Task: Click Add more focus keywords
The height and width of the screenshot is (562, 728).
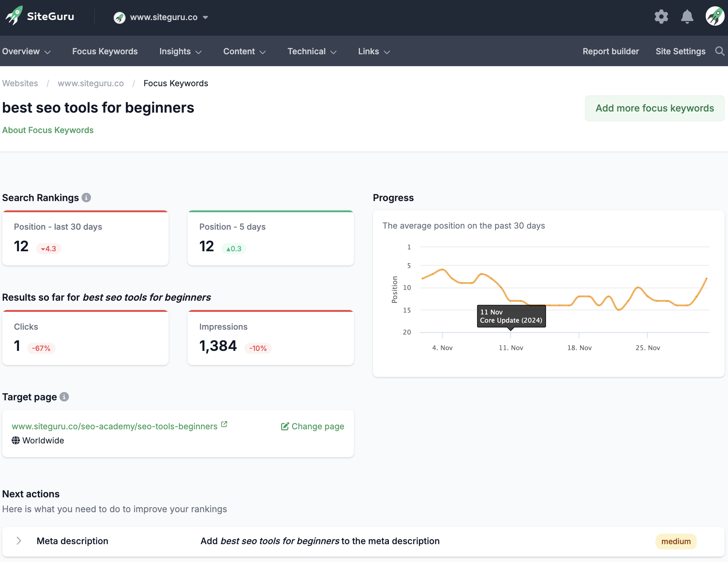Action: (x=654, y=108)
